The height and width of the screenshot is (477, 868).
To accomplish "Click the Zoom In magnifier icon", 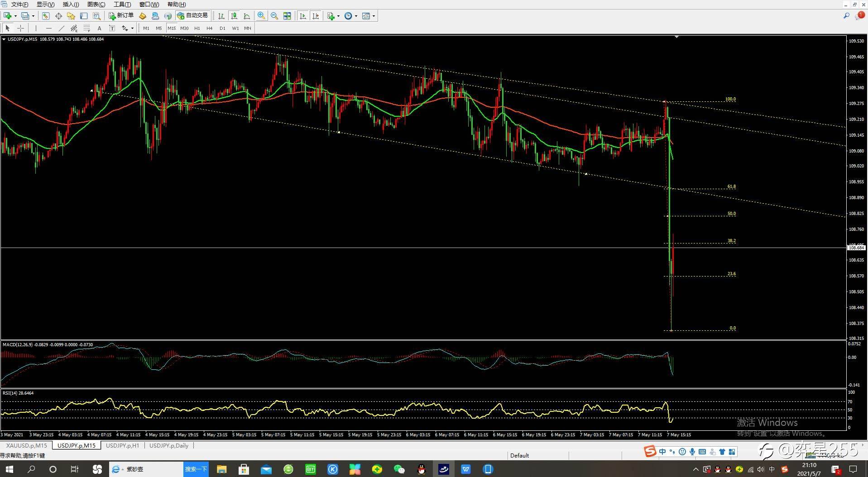I will (261, 16).
